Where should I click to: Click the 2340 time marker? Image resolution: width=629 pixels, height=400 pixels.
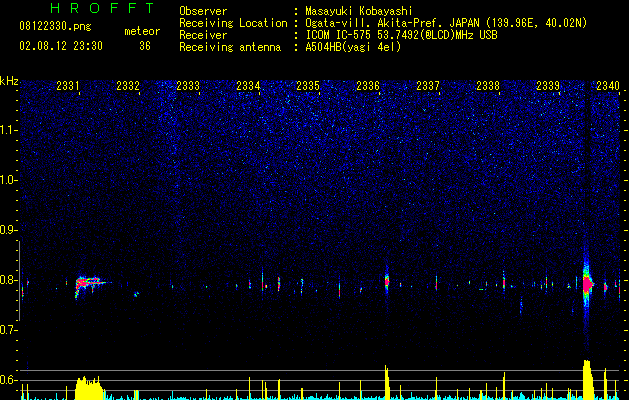tap(608, 85)
